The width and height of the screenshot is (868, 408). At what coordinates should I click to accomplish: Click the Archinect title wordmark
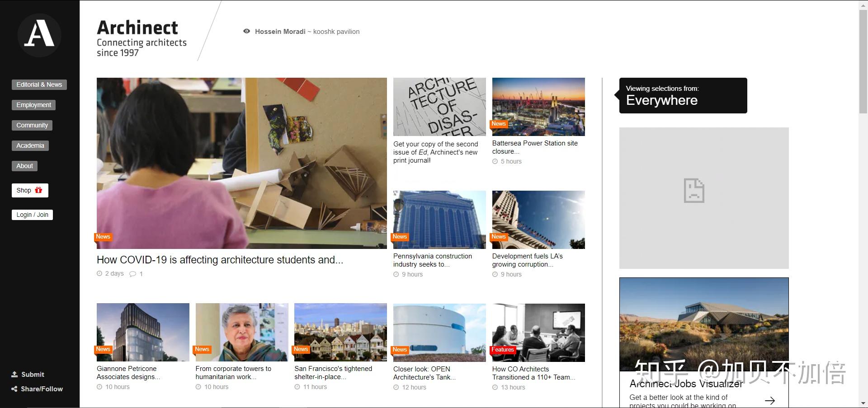click(137, 28)
